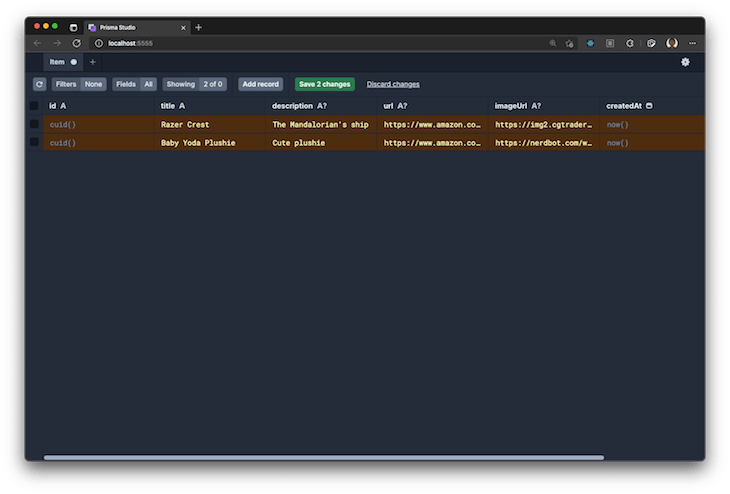Select the Baby Yoda Plushie row checkbox
Image resolution: width=730 pixels, height=494 pixels.
click(34, 142)
